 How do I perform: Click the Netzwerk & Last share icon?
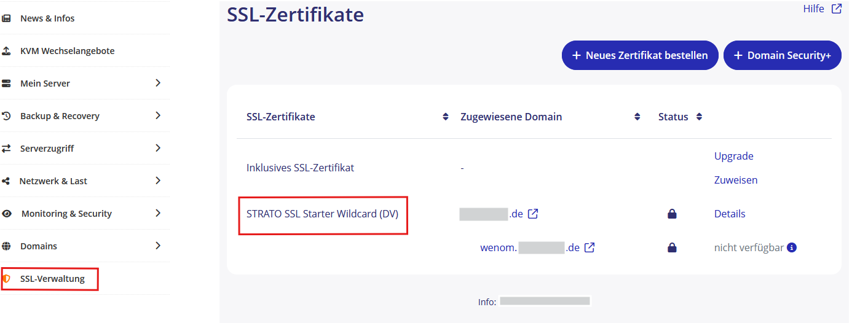[x=6, y=181]
